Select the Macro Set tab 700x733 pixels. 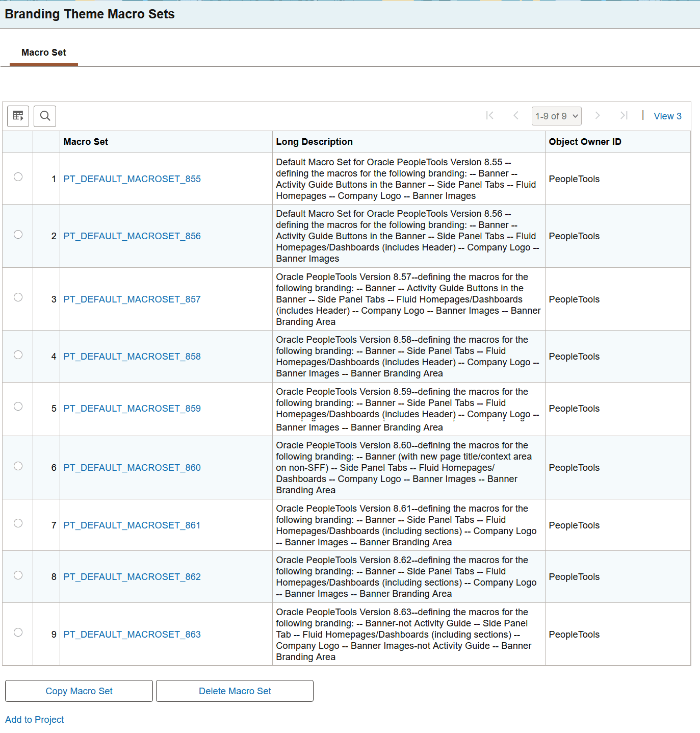point(44,53)
